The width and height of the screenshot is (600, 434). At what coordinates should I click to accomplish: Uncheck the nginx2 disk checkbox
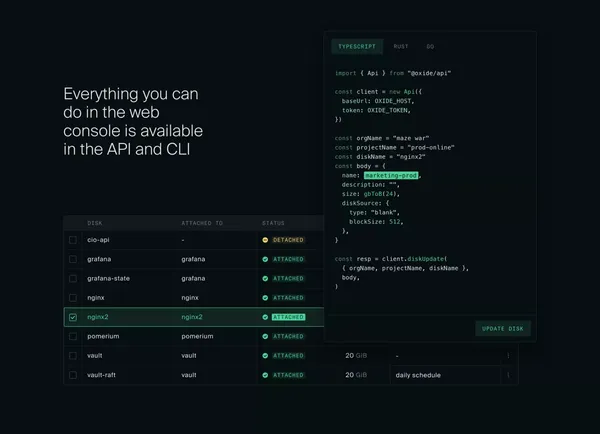[73, 317]
